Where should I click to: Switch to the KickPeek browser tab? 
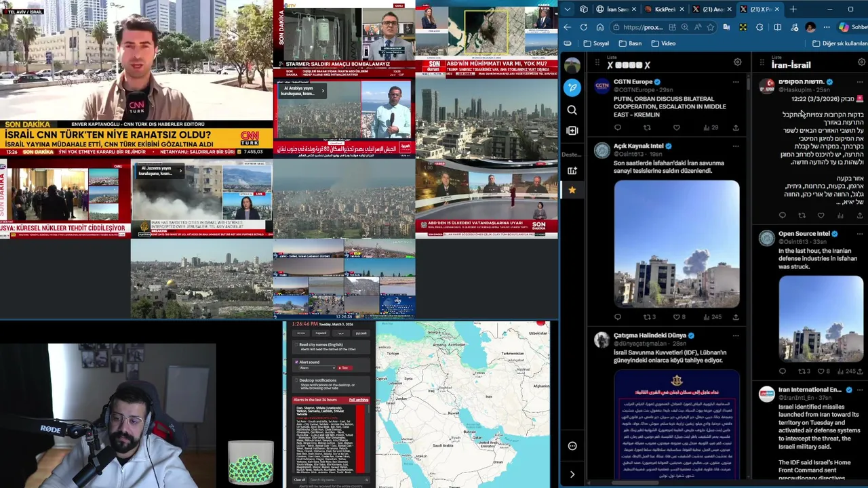(x=665, y=9)
